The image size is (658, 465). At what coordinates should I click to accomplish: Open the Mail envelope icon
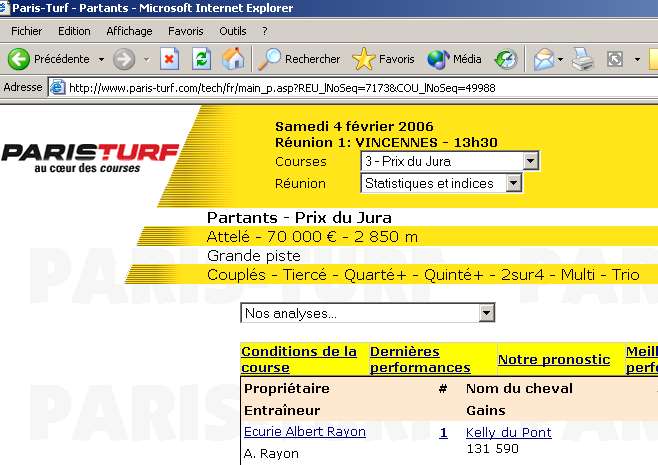543,59
